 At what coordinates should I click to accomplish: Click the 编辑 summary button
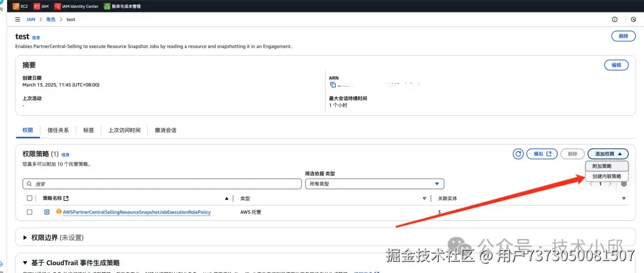coord(616,65)
